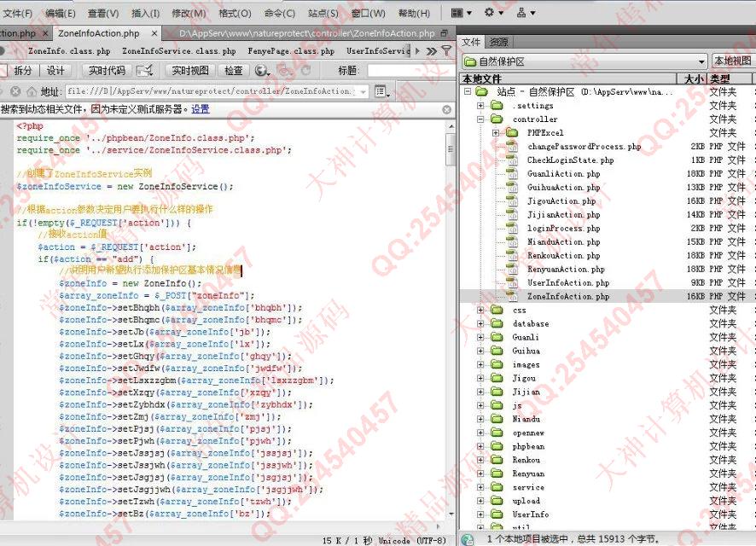Click the upload folder icon
Image resolution: width=756 pixels, height=546 pixels.
click(497, 501)
